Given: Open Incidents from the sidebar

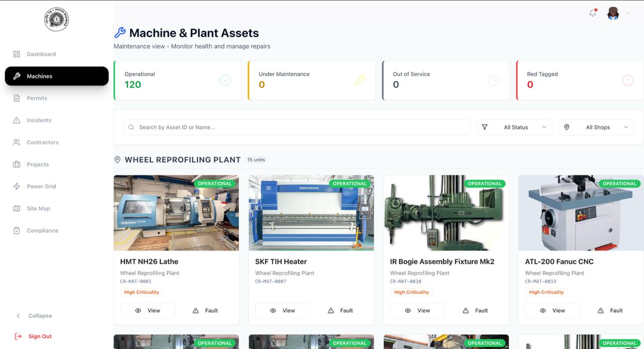Looking at the screenshot, I should [56, 120].
